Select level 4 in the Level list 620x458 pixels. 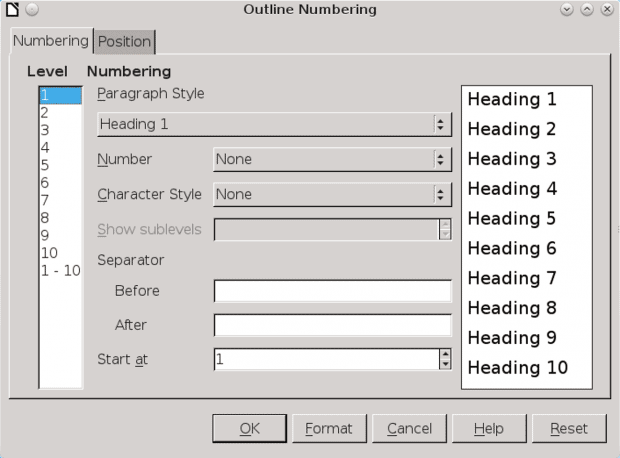[x=61, y=148]
